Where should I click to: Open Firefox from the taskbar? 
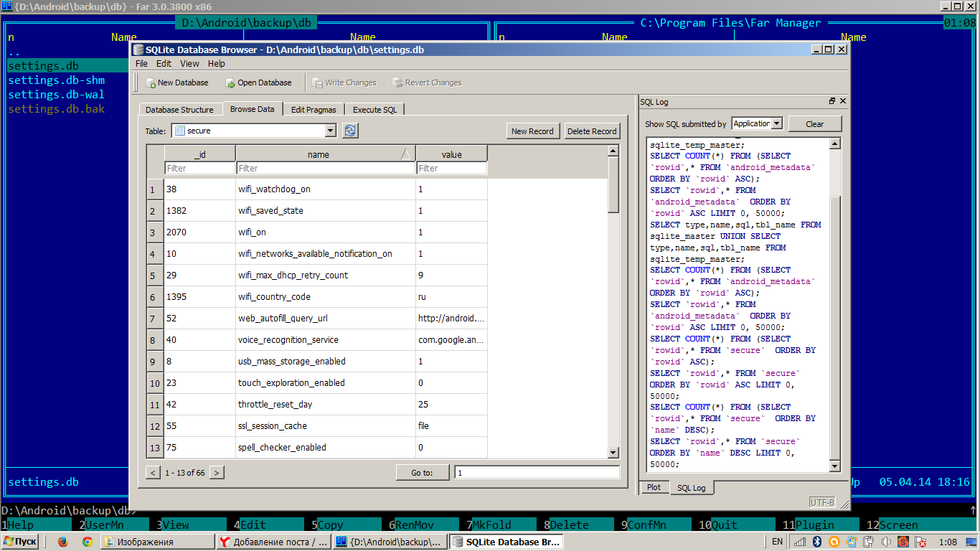62,542
